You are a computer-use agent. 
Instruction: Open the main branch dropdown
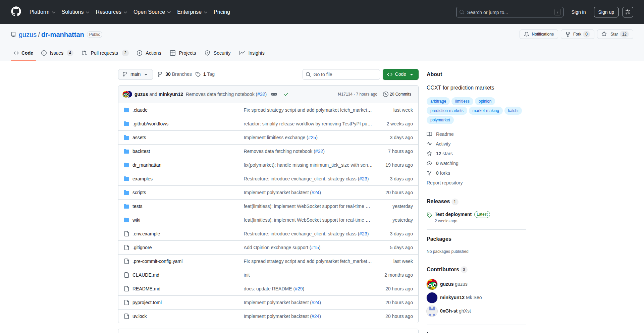pos(135,74)
